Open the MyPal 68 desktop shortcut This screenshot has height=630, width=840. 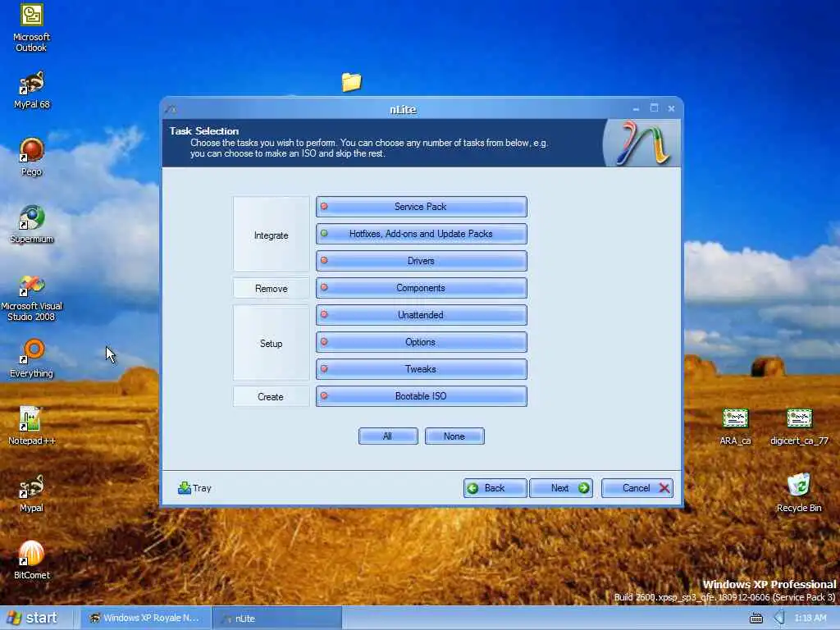pyautogui.click(x=31, y=90)
